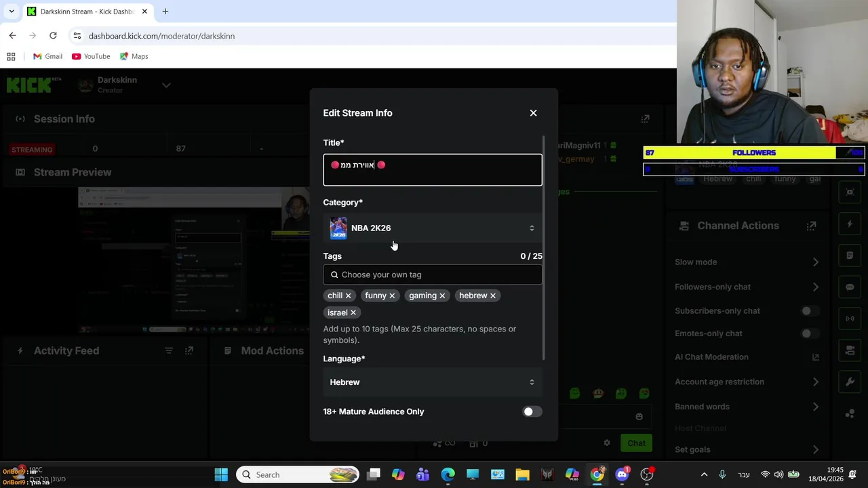Screen dimensions: 868x488
Task: Pop out the Channel Actions panel
Action: [x=811, y=226]
